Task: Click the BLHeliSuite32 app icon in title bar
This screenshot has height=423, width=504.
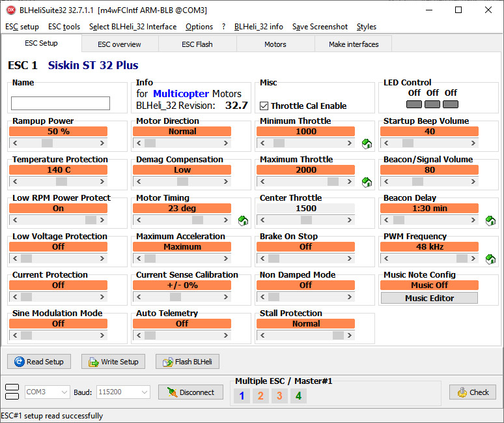Action: coord(11,10)
